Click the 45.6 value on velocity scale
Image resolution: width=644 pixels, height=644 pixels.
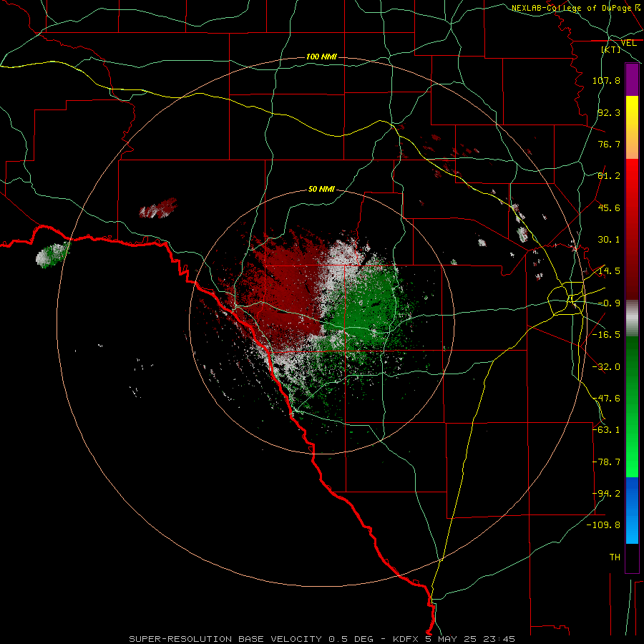point(609,208)
